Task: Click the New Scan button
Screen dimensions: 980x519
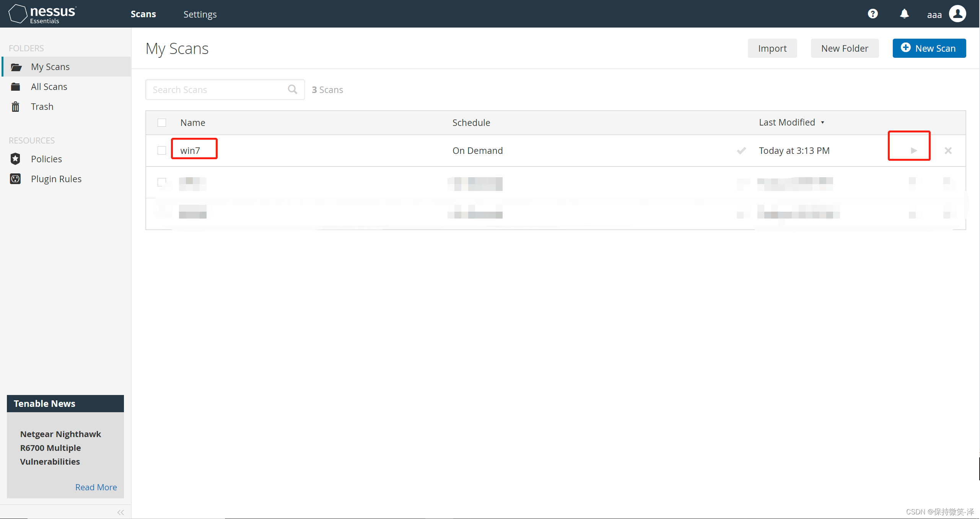Action: (x=929, y=48)
